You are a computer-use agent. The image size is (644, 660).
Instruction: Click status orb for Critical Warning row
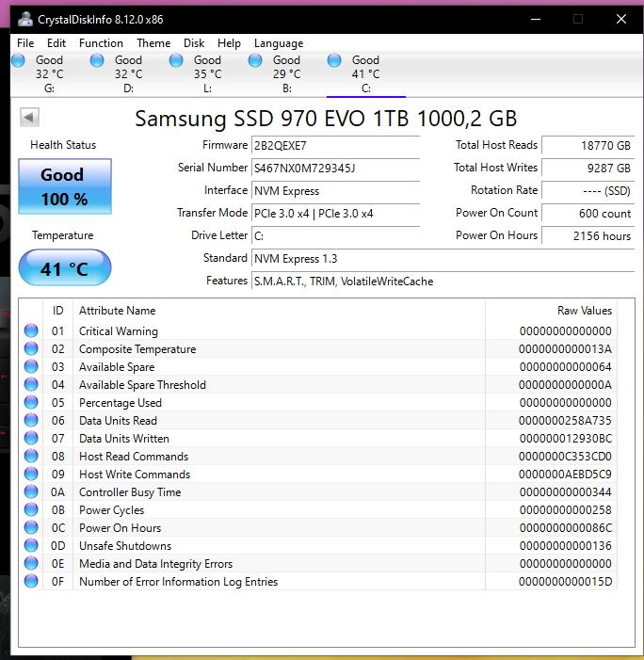click(31, 330)
